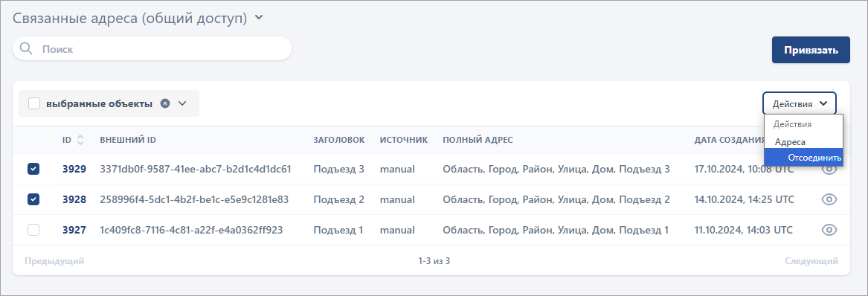Toggle the 'выбранные объекты' select-all checkbox
Screen dimensions: 868x296
tap(34, 103)
